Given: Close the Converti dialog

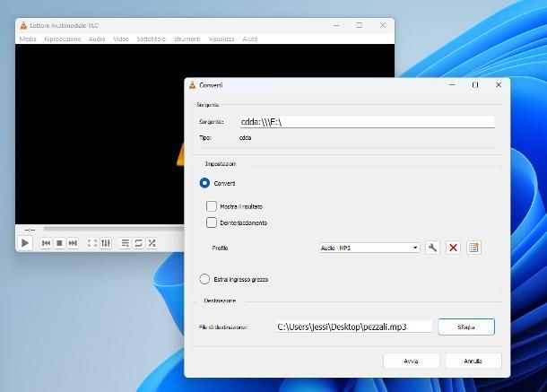Looking at the screenshot, I should point(499,85).
